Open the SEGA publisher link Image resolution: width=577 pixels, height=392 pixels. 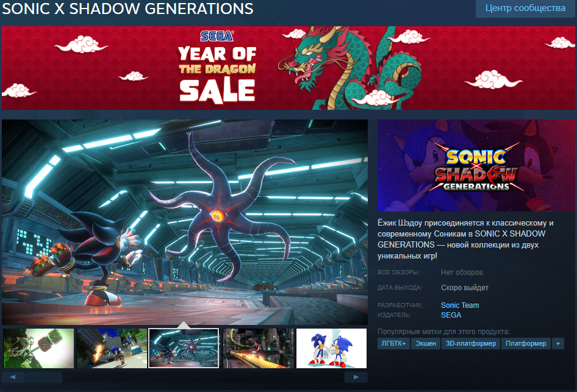[x=451, y=315]
